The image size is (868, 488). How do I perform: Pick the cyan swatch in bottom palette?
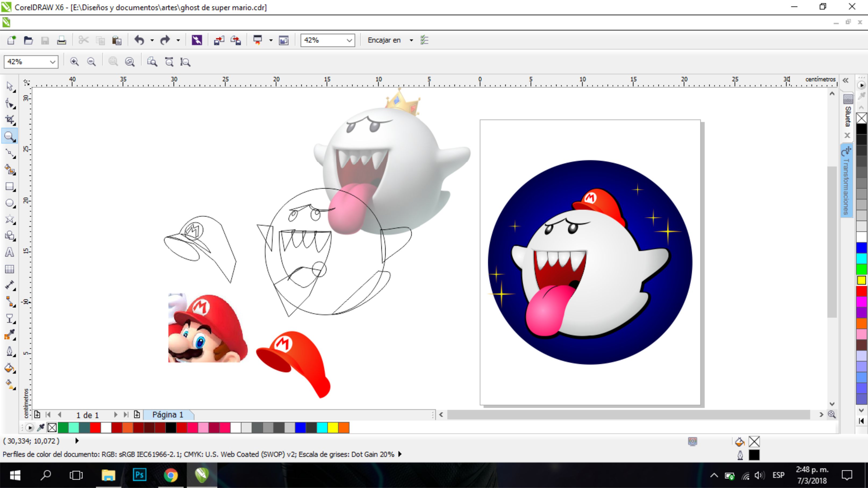tap(322, 427)
